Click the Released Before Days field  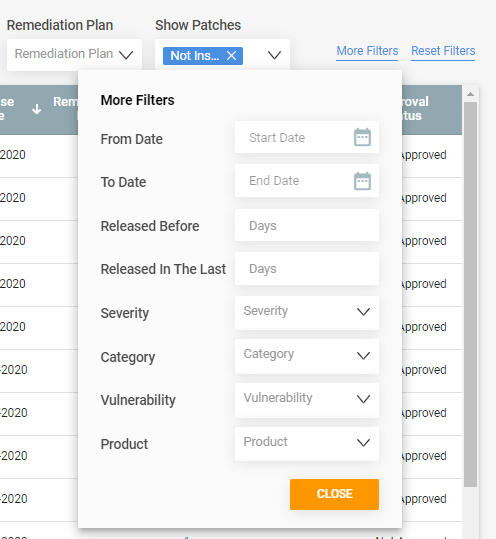click(307, 226)
